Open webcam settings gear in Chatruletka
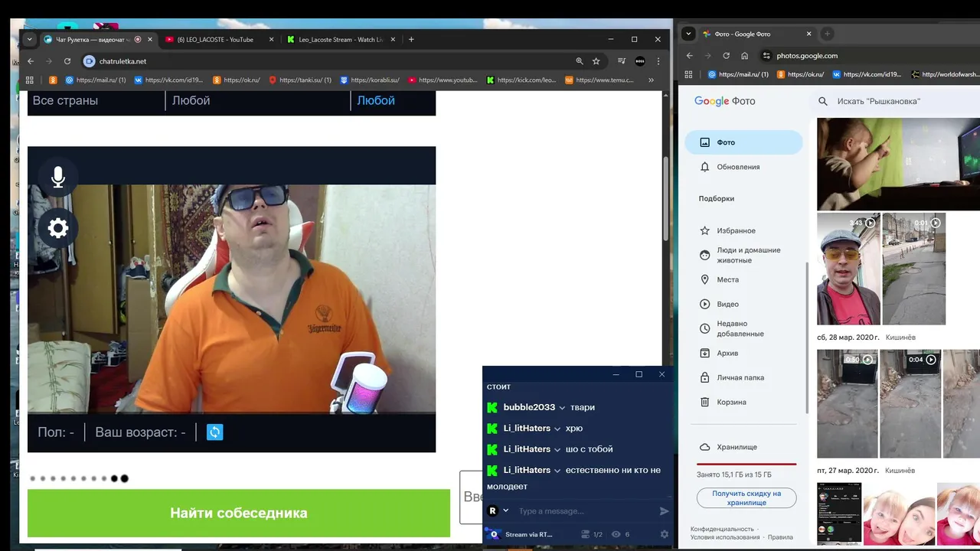980x551 pixels. tap(58, 228)
